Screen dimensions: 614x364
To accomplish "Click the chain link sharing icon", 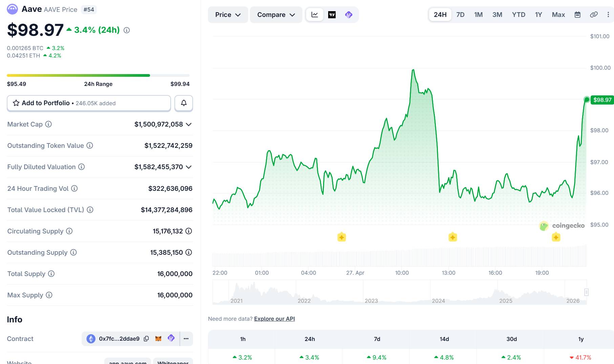I will (594, 15).
